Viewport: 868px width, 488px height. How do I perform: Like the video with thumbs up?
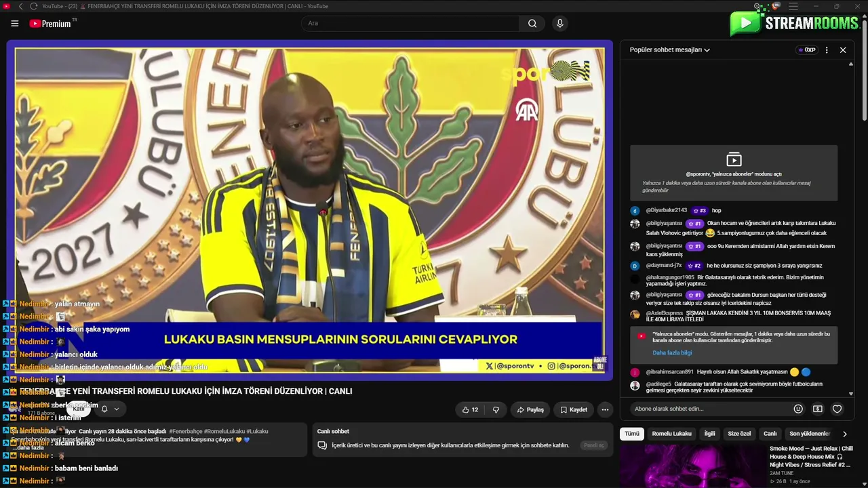(470, 409)
